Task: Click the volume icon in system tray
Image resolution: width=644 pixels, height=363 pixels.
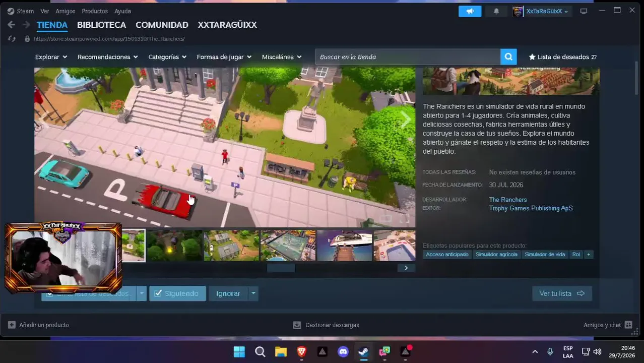Action: pos(598,351)
